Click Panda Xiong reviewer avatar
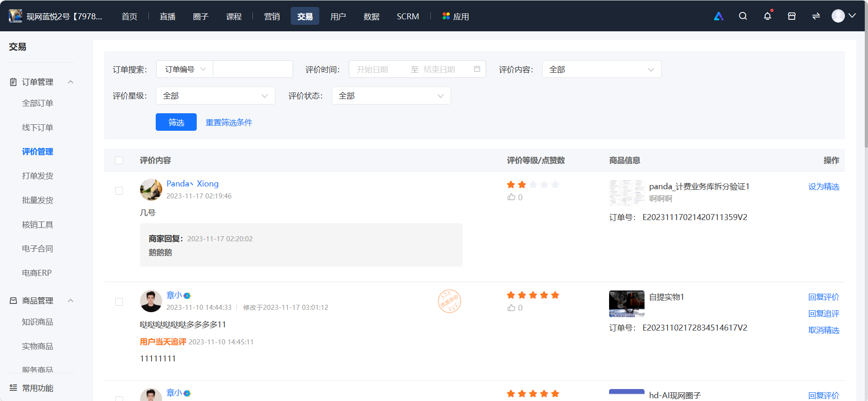The width and height of the screenshot is (868, 401). point(151,190)
